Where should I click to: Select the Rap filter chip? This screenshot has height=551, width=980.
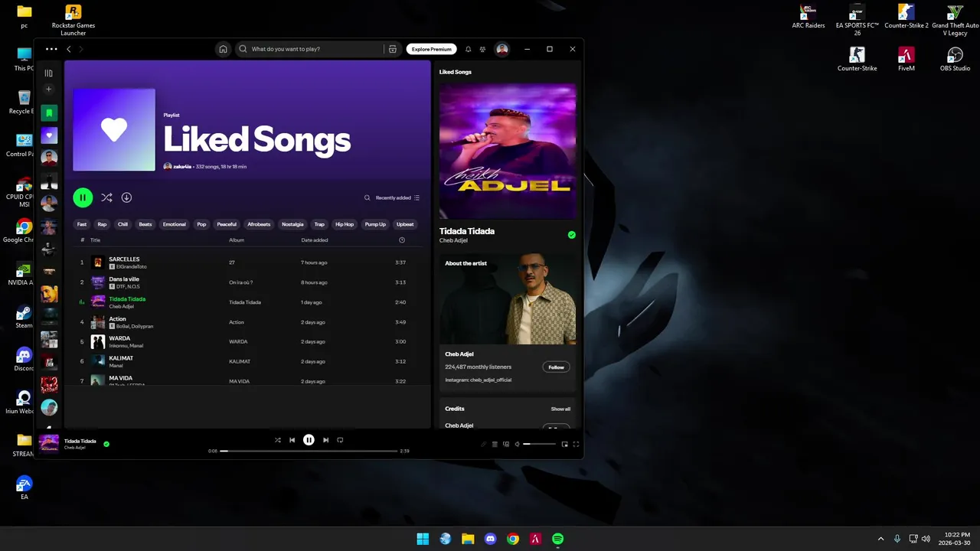102,224
